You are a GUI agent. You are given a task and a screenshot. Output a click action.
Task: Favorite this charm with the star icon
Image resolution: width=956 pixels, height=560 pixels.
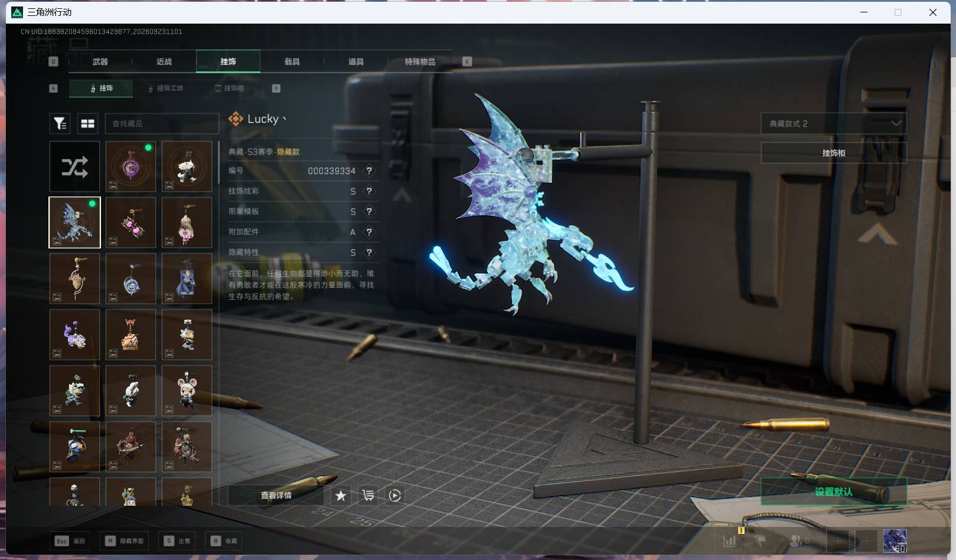(x=341, y=496)
